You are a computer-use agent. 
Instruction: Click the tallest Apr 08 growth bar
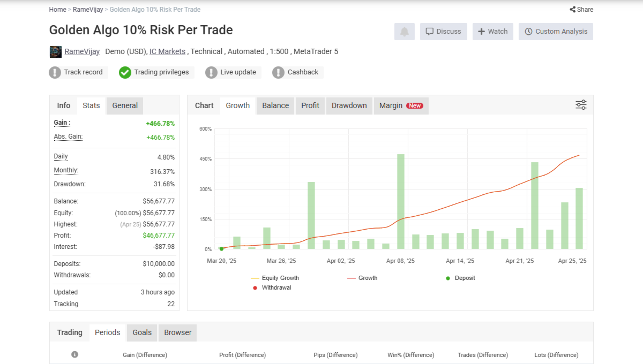pos(400,201)
